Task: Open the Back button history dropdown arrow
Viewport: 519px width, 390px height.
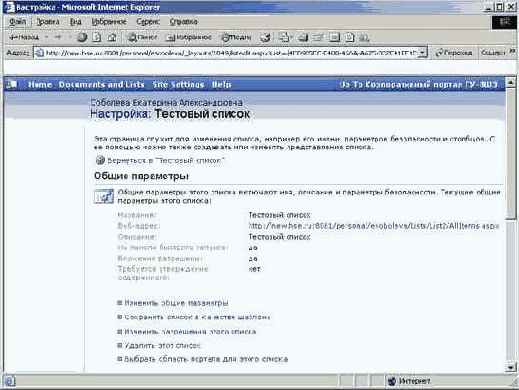Action: [46, 37]
